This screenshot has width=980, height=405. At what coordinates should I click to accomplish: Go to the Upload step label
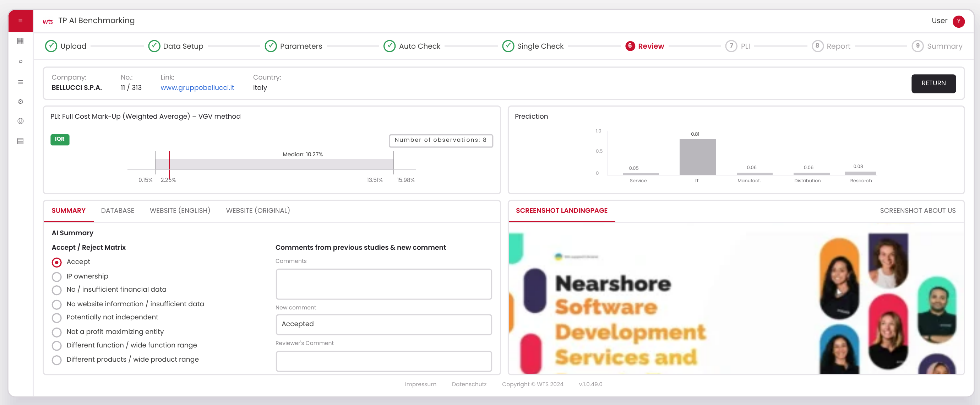(x=73, y=46)
